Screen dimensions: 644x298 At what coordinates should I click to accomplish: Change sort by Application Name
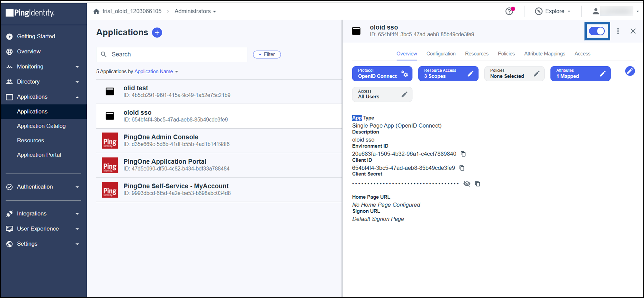[156, 71]
